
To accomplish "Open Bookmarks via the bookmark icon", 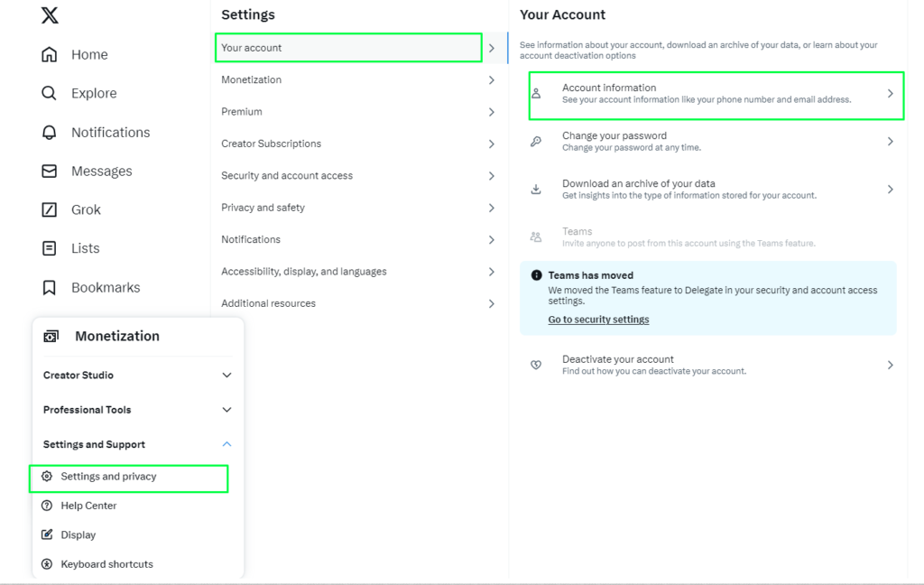I will [49, 287].
